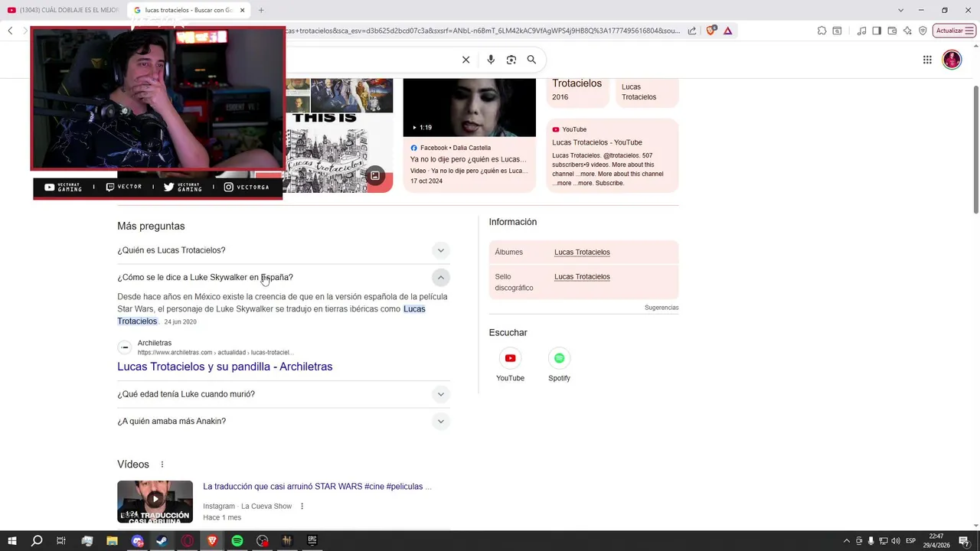Open the Brave Shields lion icon
Image resolution: width=980 pixels, height=551 pixels.
(x=711, y=31)
